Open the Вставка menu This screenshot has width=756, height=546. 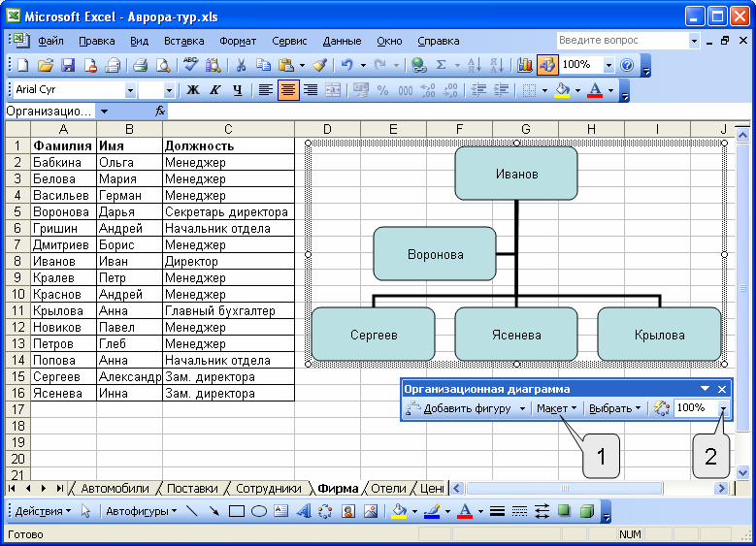183,41
